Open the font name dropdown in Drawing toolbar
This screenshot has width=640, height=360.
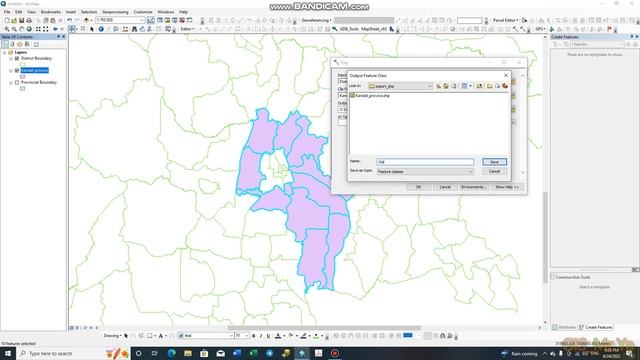pos(230,336)
